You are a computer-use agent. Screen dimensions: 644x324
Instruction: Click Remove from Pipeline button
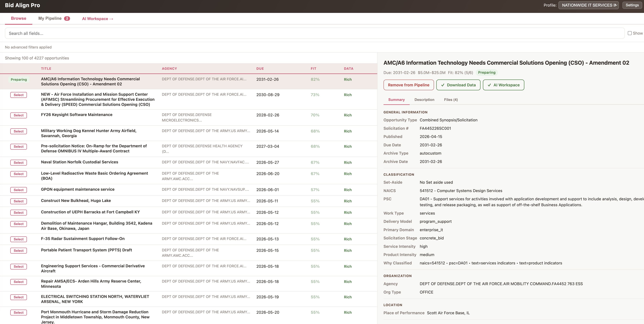click(x=409, y=85)
